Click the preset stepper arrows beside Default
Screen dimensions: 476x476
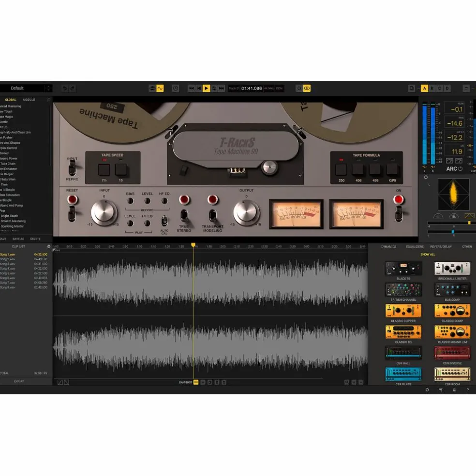tap(48, 89)
